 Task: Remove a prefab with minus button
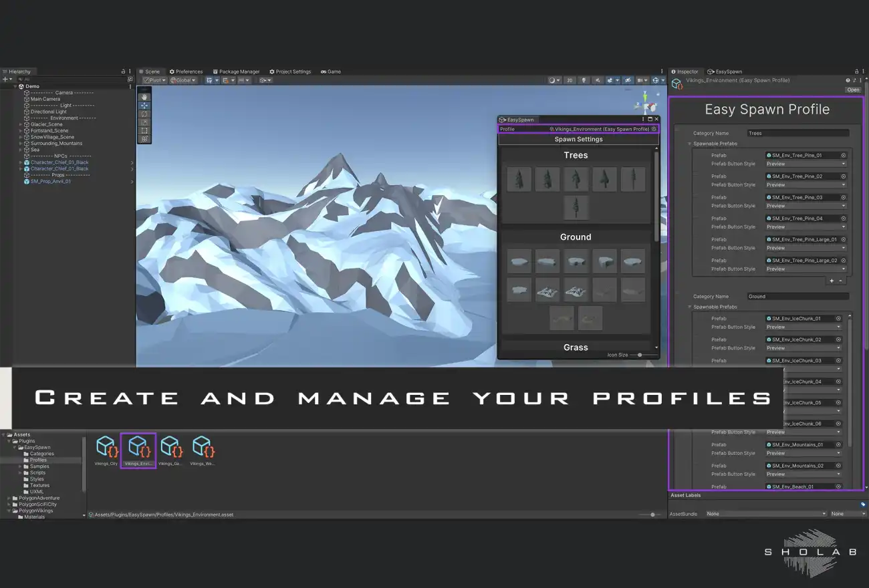coord(840,281)
